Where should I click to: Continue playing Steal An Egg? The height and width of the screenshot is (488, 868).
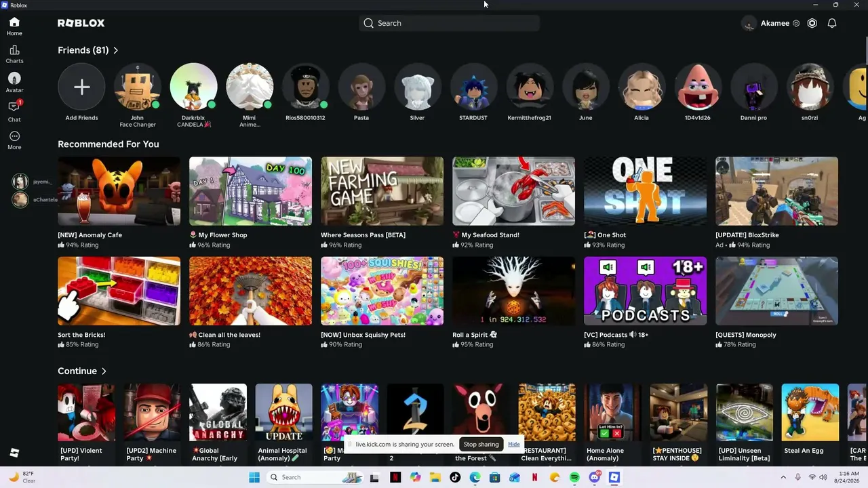point(810,413)
